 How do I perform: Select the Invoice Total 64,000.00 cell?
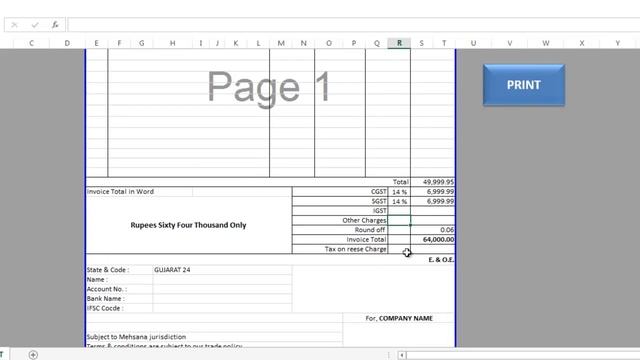(433, 240)
